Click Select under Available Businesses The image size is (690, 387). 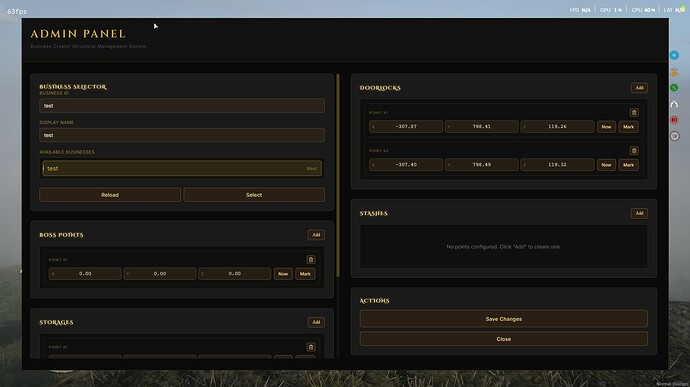(254, 195)
